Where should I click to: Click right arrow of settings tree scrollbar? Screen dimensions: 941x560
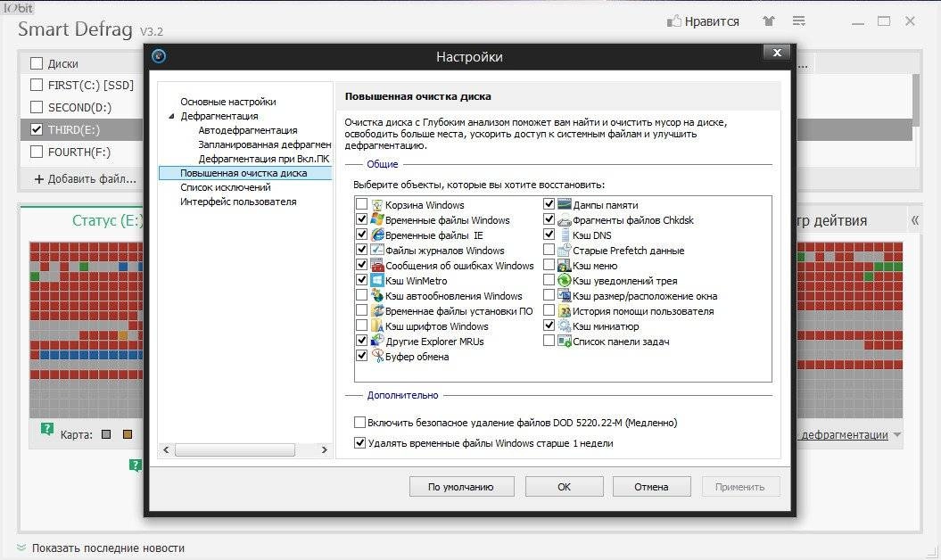click(324, 449)
